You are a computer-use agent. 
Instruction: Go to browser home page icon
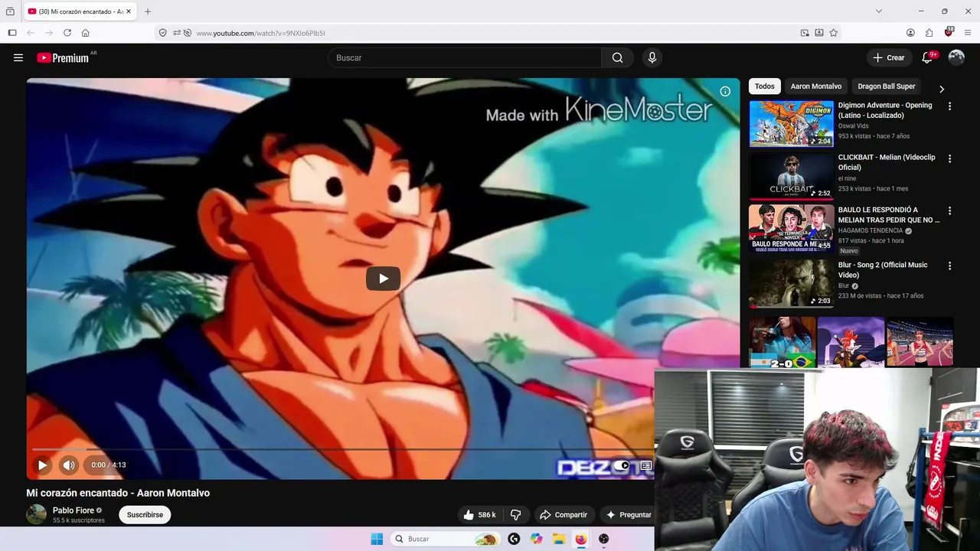point(86,33)
